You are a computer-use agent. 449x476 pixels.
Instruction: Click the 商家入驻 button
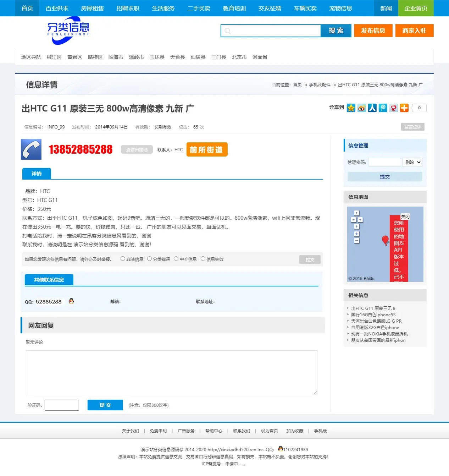[x=414, y=31]
